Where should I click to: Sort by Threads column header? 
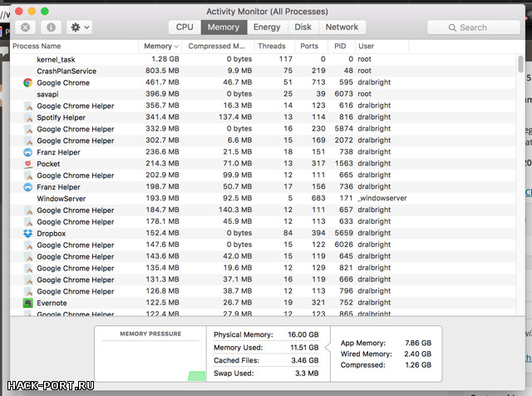coord(272,47)
